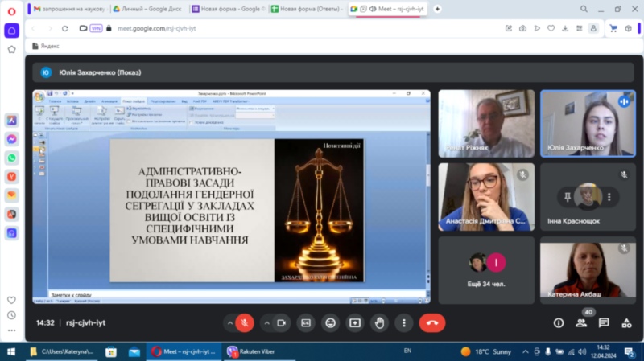Open the Meet activities panel
644x361 pixels.
pyautogui.click(x=626, y=322)
